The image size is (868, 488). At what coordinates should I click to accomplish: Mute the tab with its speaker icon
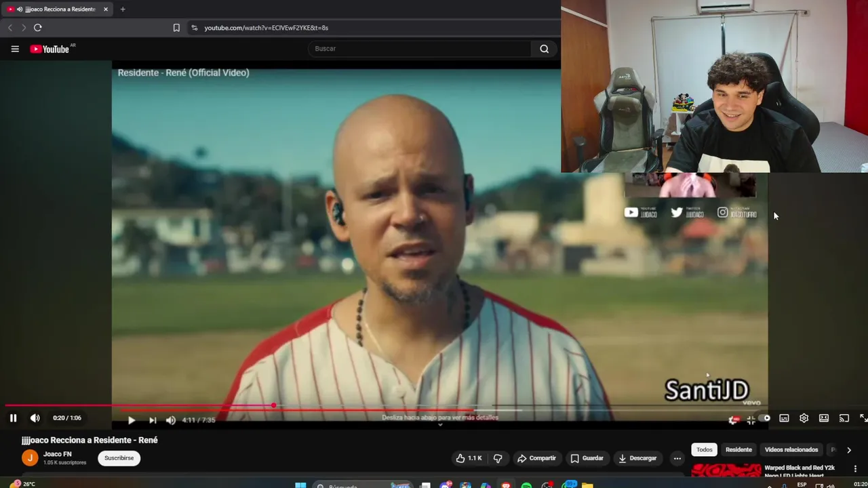(x=20, y=9)
